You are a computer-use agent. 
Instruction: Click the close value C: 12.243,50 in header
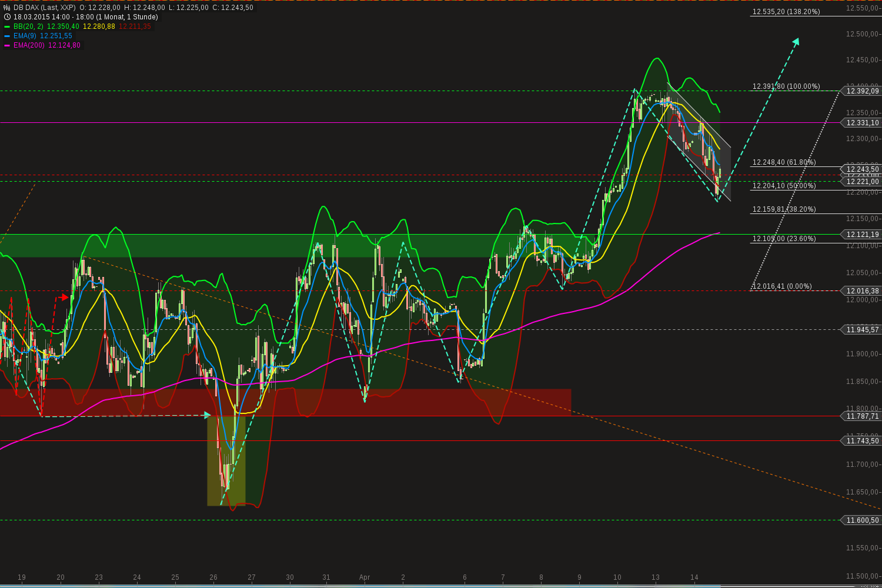point(232,8)
